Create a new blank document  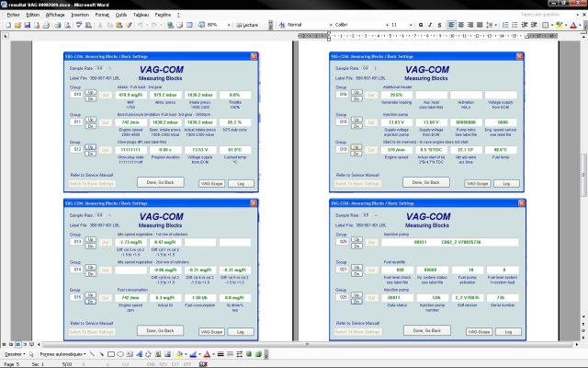point(8,25)
